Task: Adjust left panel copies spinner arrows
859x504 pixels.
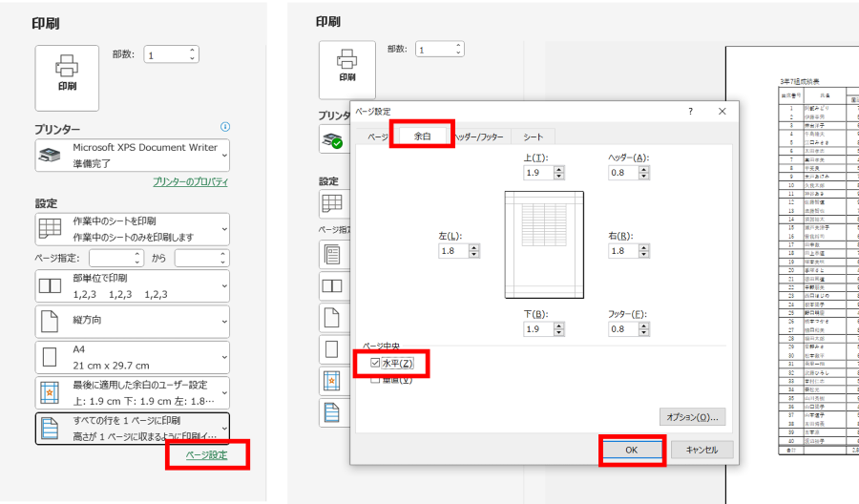Action: pyautogui.click(x=192, y=54)
